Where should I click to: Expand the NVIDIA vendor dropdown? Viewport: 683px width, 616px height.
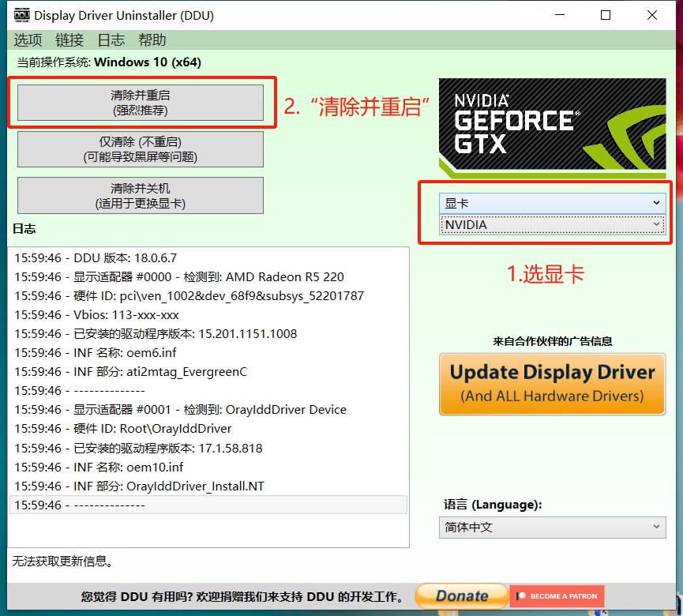point(552,225)
